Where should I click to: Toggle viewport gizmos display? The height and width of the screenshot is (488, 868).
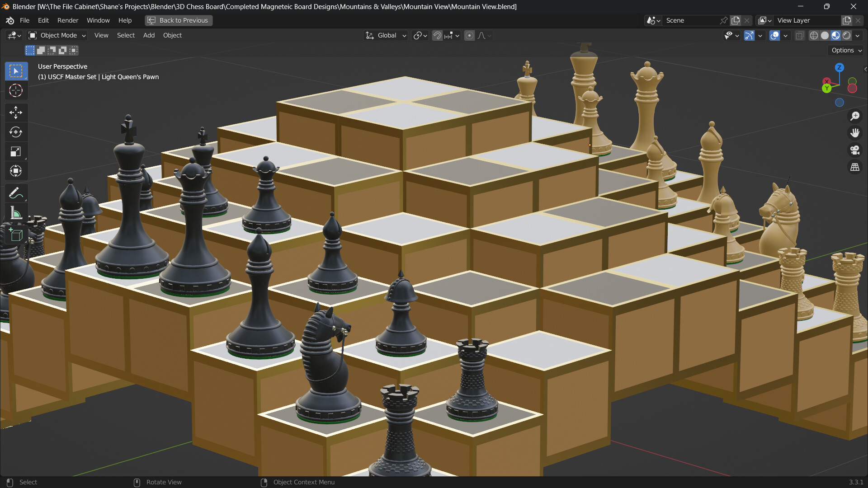pyautogui.click(x=749, y=35)
